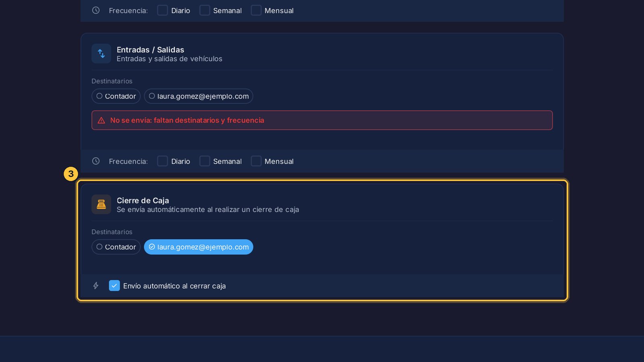Tick Mensual frequency for Entradas / Salidas
644x362 pixels.
click(x=256, y=161)
